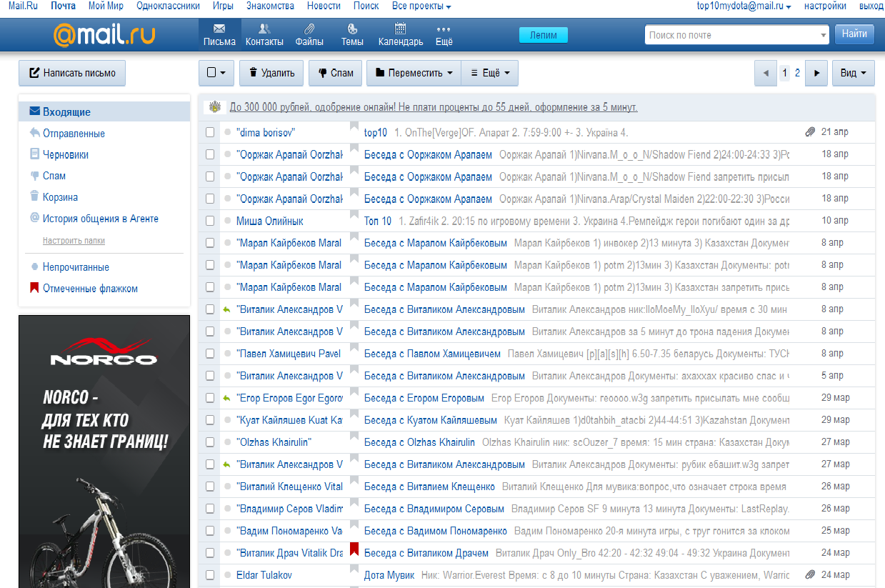
Task: Go to previous page arrow
Action: coord(766,73)
